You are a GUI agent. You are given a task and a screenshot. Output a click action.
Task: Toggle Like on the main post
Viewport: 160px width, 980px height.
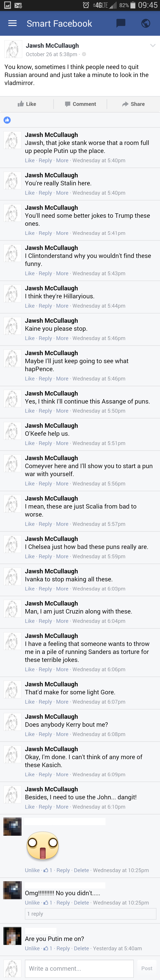[27, 104]
